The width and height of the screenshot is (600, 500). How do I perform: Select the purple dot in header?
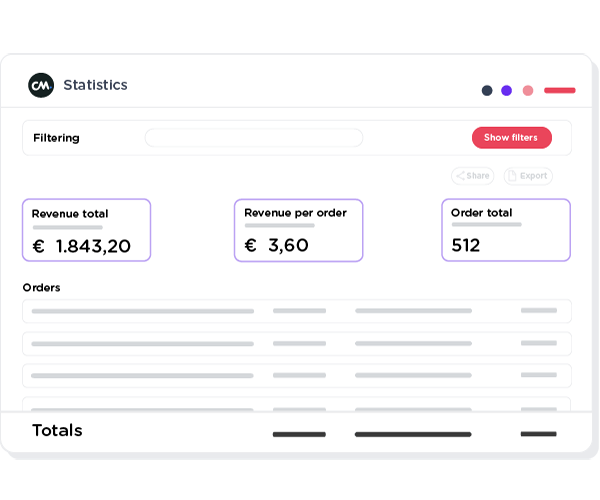click(x=507, y=90)
